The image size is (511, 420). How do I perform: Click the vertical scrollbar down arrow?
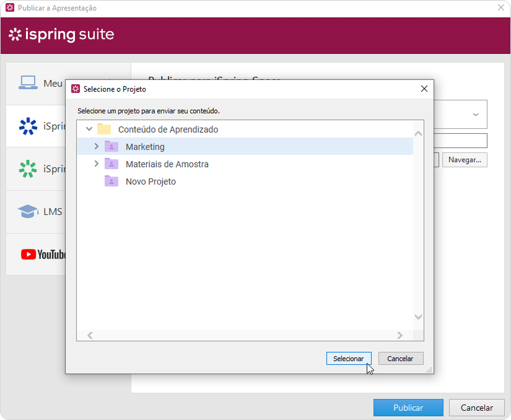pyautogui.click(x=418, y=317)
